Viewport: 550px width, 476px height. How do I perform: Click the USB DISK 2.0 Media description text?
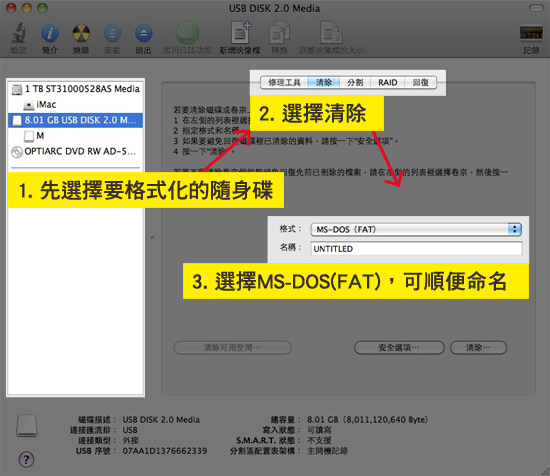[x=161, y=420]
